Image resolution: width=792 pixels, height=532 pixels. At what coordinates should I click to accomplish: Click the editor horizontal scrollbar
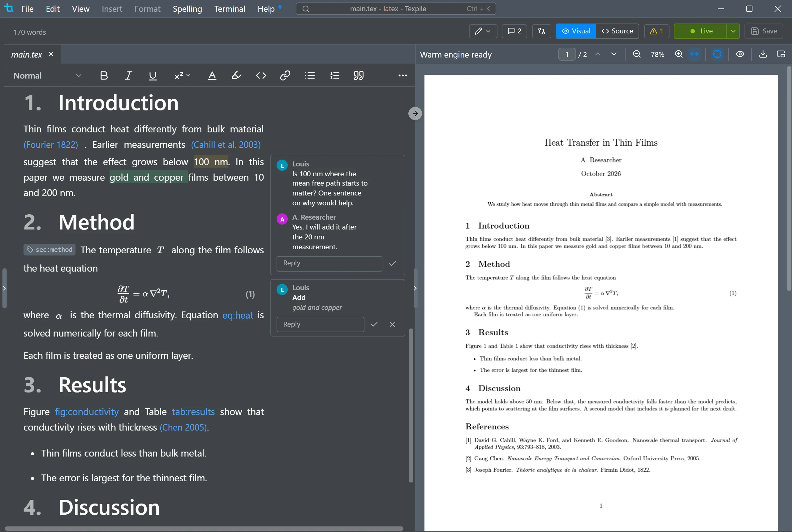(204, 529)
